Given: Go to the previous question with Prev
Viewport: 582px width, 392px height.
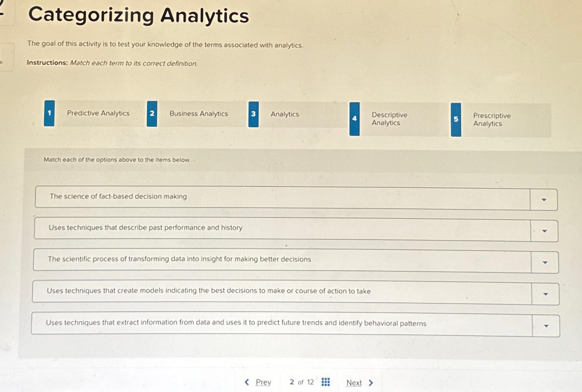Looking at the screenshot, I should (263, 382).
